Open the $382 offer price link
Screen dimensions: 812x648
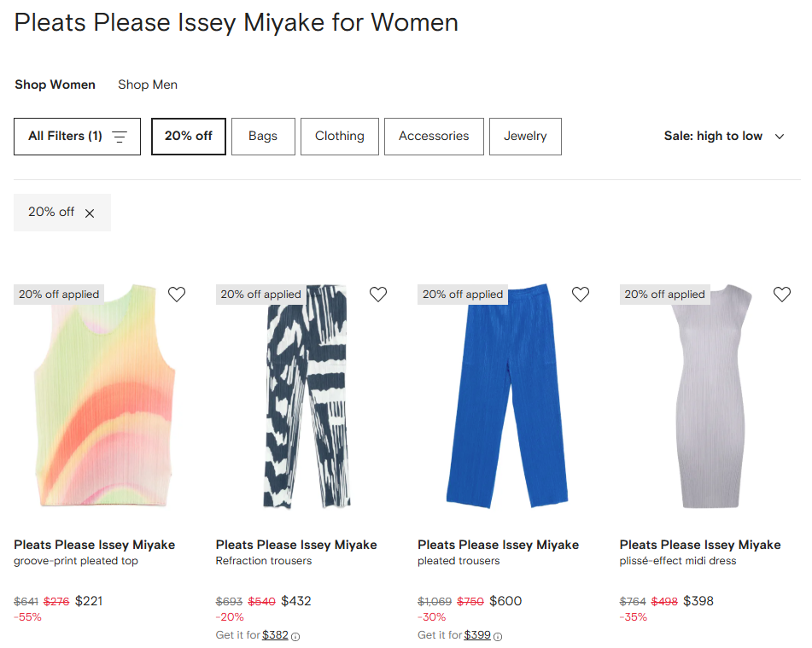275,635
